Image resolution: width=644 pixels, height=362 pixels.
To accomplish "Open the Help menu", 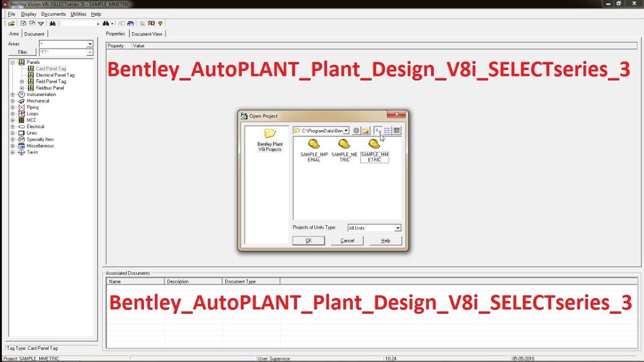I will pyautogui.click(x=96, y=14).
